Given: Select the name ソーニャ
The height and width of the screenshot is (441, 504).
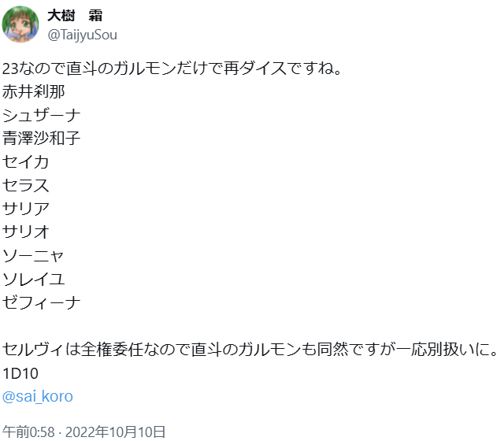Looking at the screenshot, I should 33,255.
